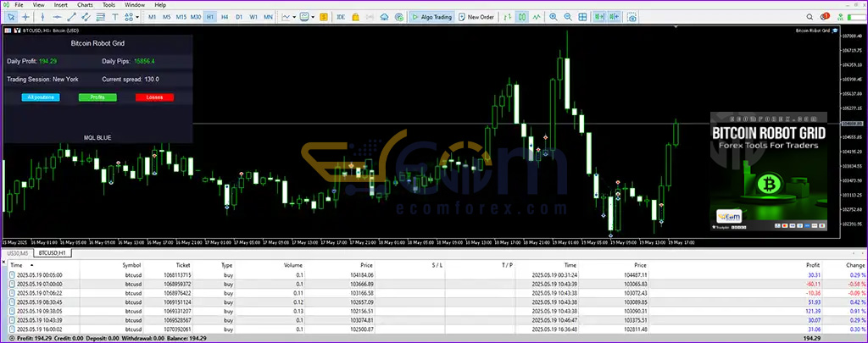Open the cloud VPS icon
The image size is (868, 343).
(x=385, y=17)
